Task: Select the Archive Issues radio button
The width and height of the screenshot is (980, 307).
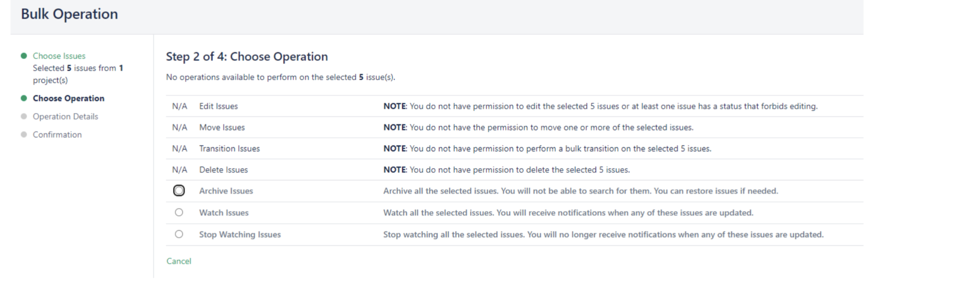Action: pyautogui.click(x=179, y=190)
